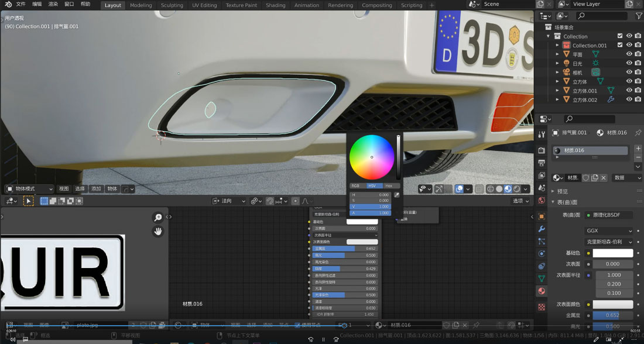
Task: Open the Output properties tab
Action: [542, 163]
